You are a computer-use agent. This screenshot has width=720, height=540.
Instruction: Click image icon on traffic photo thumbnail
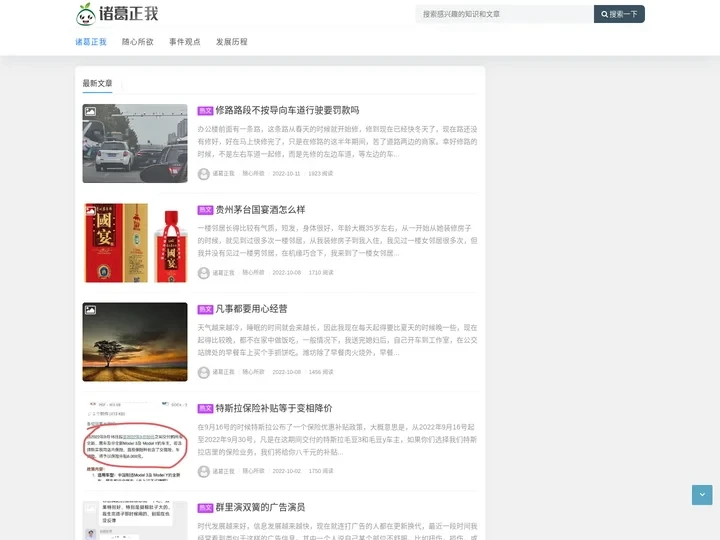coord(90,112)
